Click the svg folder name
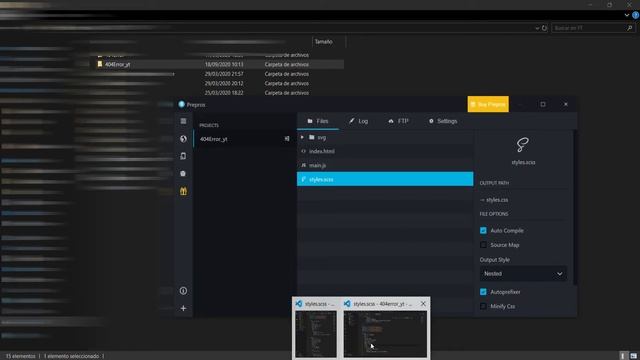Screen dimensions: 640x360 click(x=322, y=138)
